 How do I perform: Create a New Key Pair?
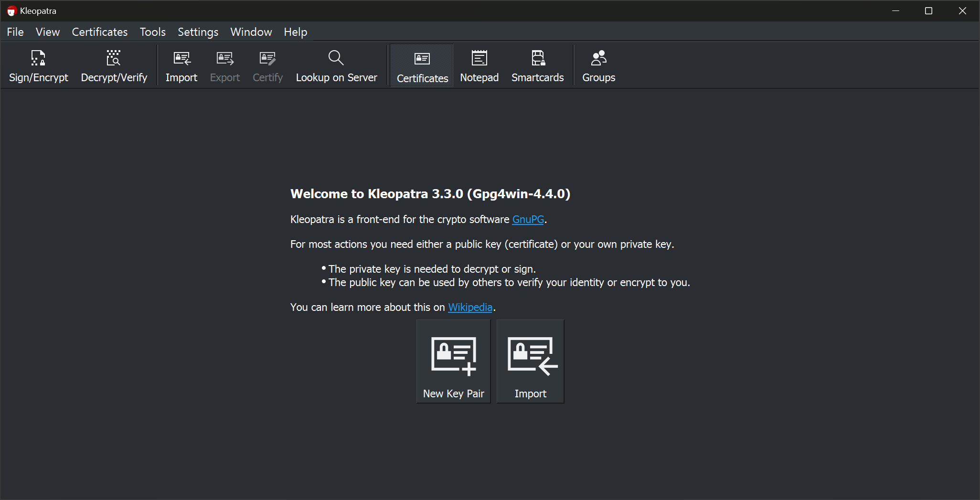(454, 362)
